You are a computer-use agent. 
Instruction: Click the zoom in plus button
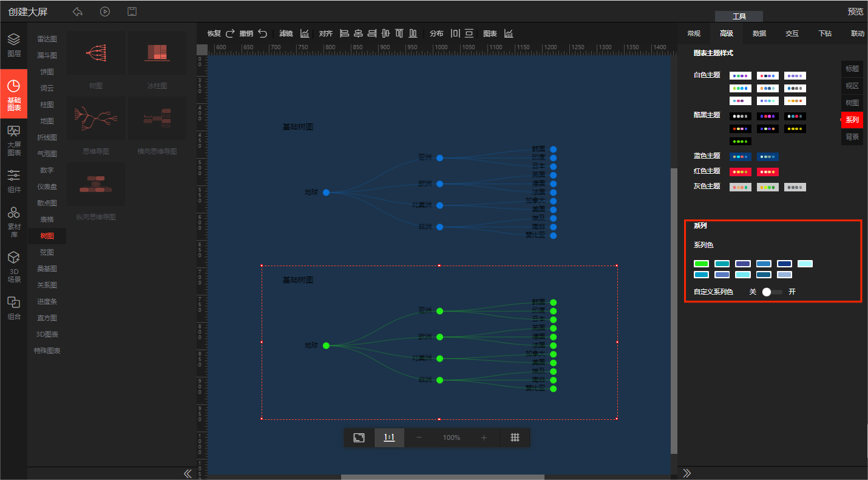tap(484, 437)
